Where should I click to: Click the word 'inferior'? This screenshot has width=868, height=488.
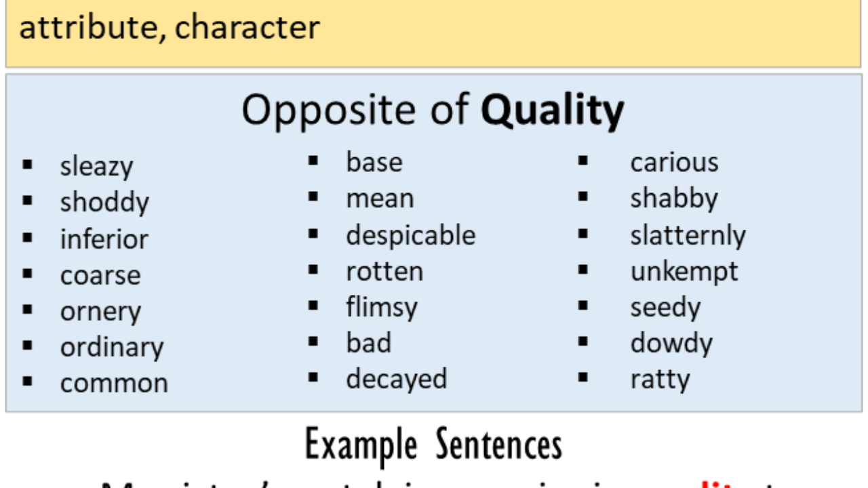(x=104, y=239)
